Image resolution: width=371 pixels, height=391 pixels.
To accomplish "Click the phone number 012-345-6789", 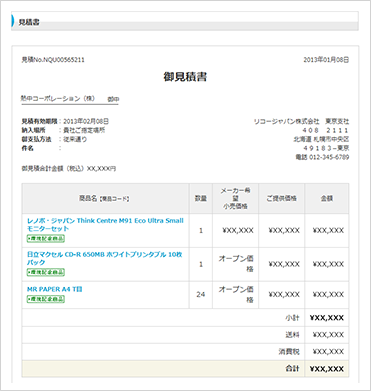I will pyautogui.click(x=329, y=157).
